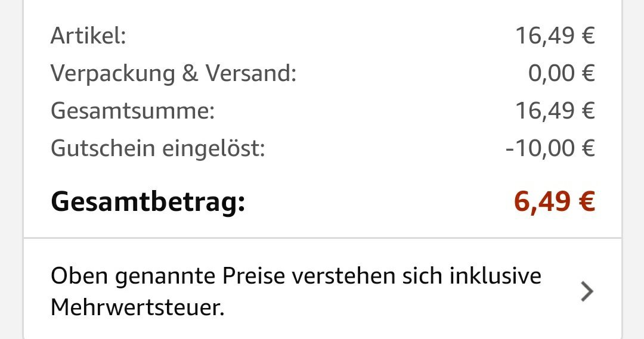Click the Gesamtsumme value 16,49 €
This screenshot has width=644, height=339.
click(x=555, y=111)
